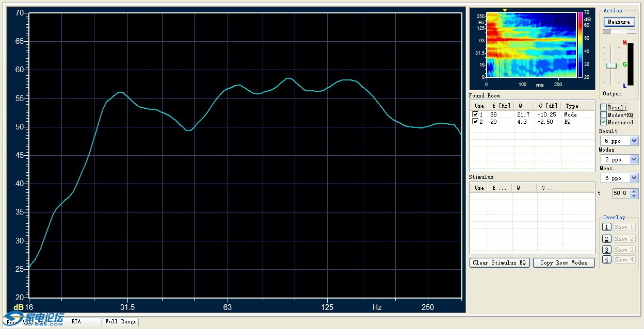Switch to the RTA tab
Viewport: 644px width, 329px height.
[x=76, y=322]
